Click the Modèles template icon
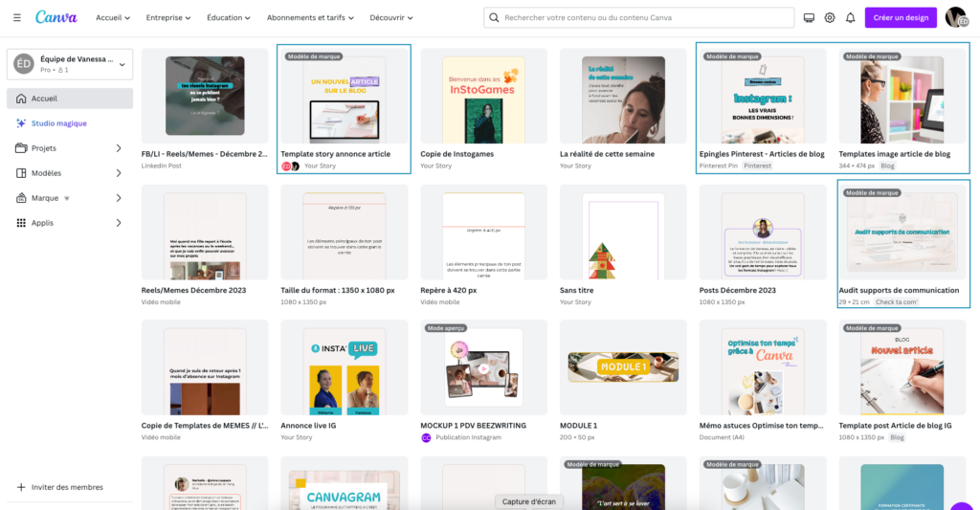 pos(21,173)
